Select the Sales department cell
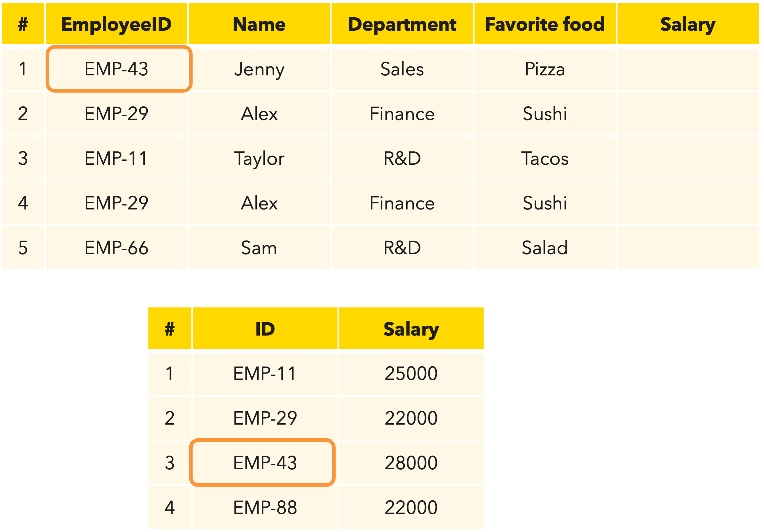The image size is (764, 532). [402, 69]
